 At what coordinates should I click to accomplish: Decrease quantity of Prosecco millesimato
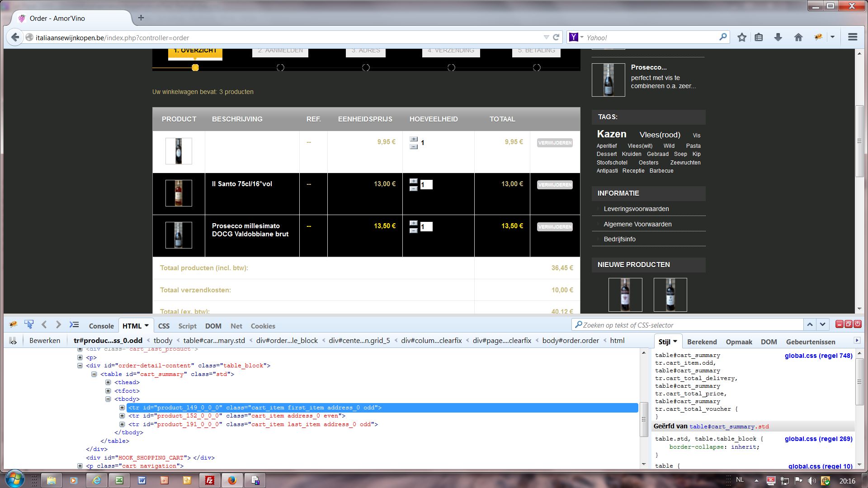(413, 230)
